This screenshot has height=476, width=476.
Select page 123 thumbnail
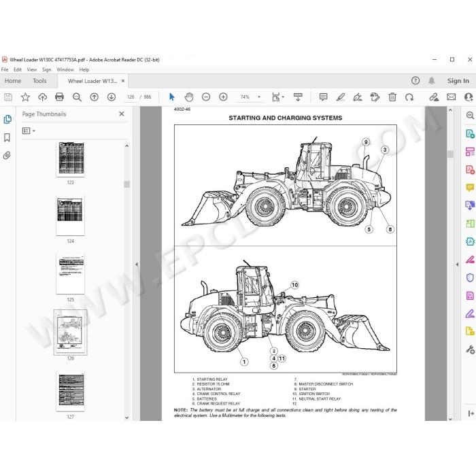71,159
